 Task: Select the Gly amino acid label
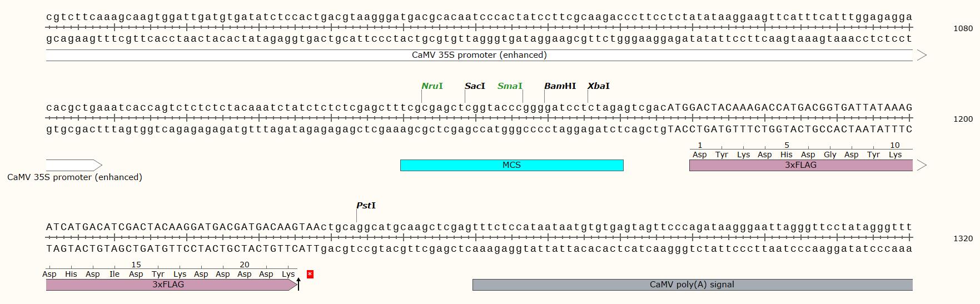pos(830,155)
